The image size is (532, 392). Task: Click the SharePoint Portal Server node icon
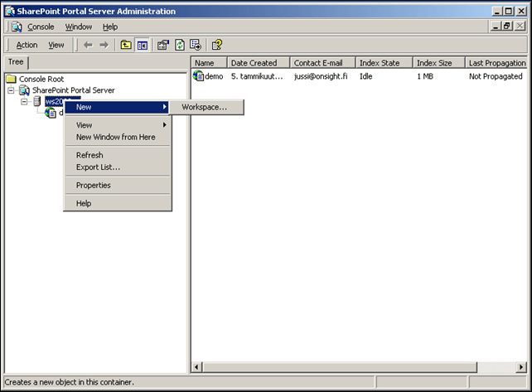24,90
